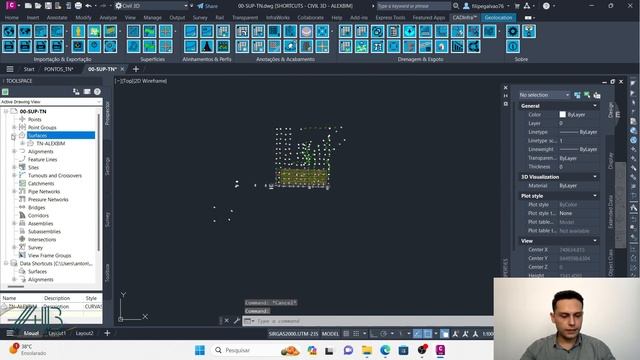
Task: Click the SIRGAS2000.UTM-23S coordinate system button
Action: click(x=293, y=334)
